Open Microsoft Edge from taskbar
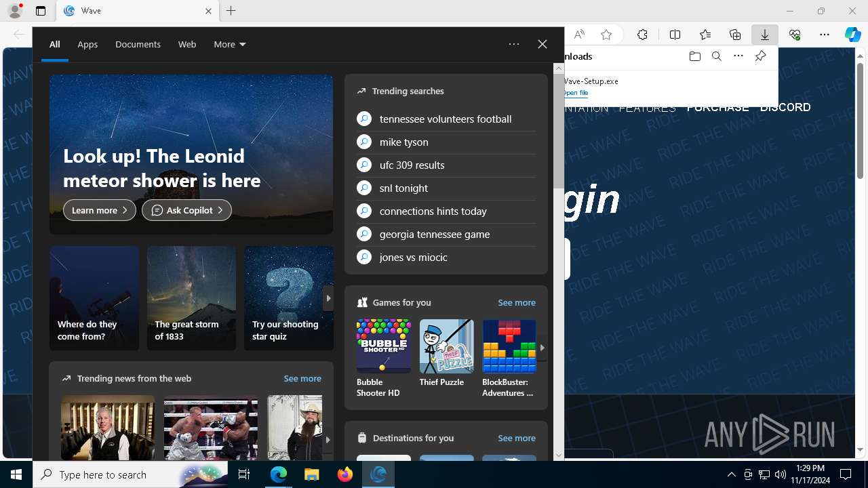This screenshot has height=488, width=868. (x=279, y=474)
